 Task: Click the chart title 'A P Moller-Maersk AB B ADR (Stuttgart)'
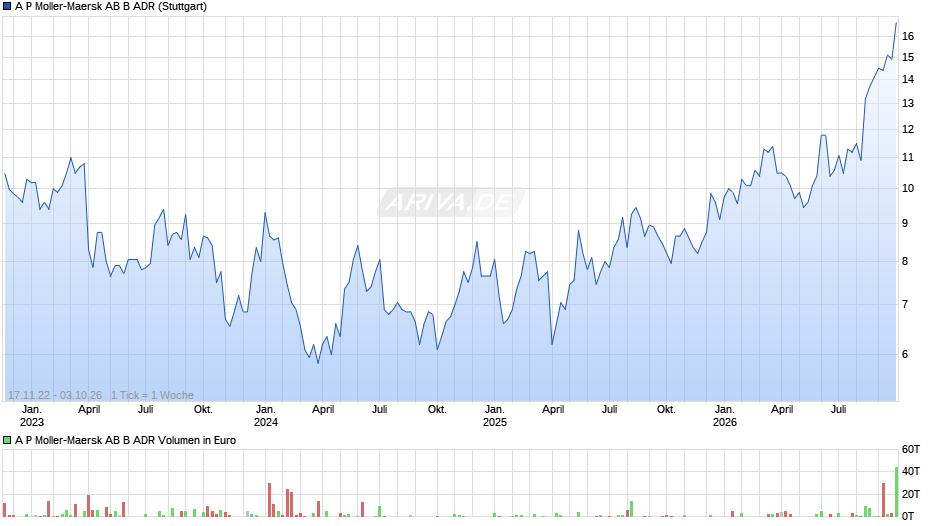coord(111,7)
